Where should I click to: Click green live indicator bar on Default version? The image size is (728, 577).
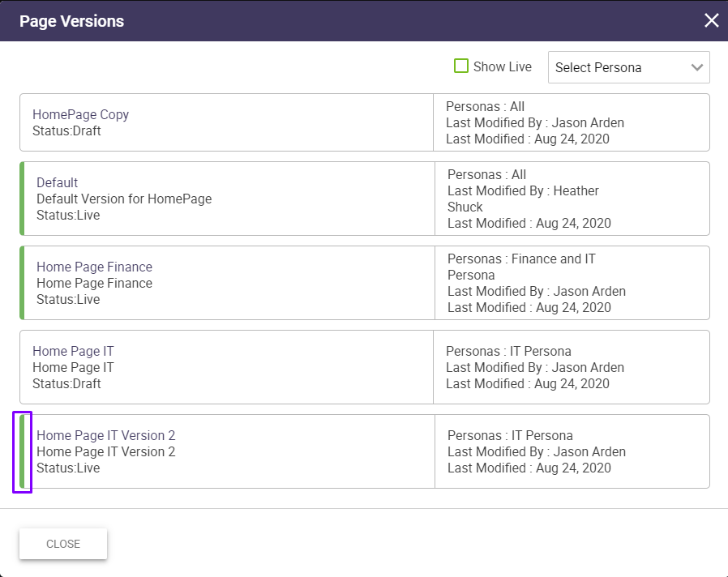pos(22,199)
